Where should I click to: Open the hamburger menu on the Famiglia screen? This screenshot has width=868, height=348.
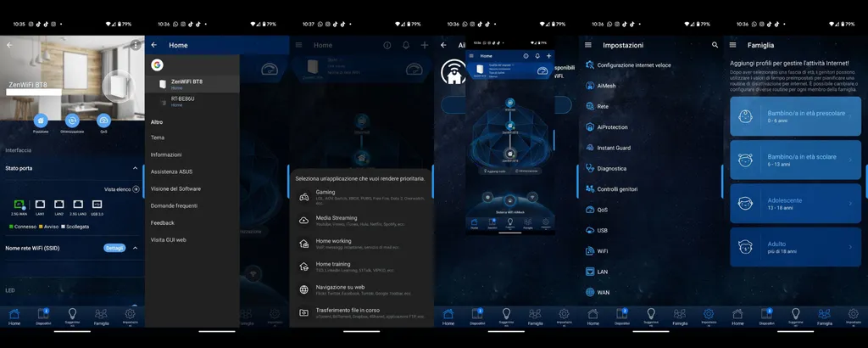pyautogui.click(x=732, y=45)
